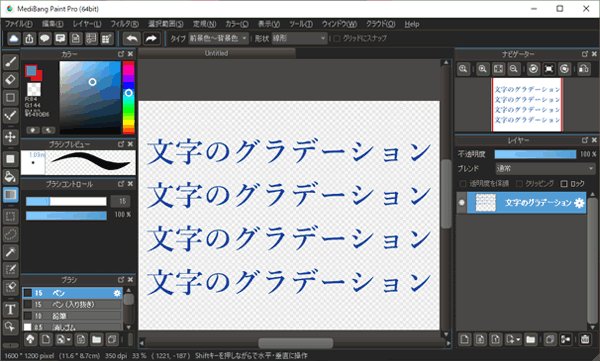Click the brush folder icon in the Brush panel
Viewport: 600px width, 362px height.
[x=96, y=339]
